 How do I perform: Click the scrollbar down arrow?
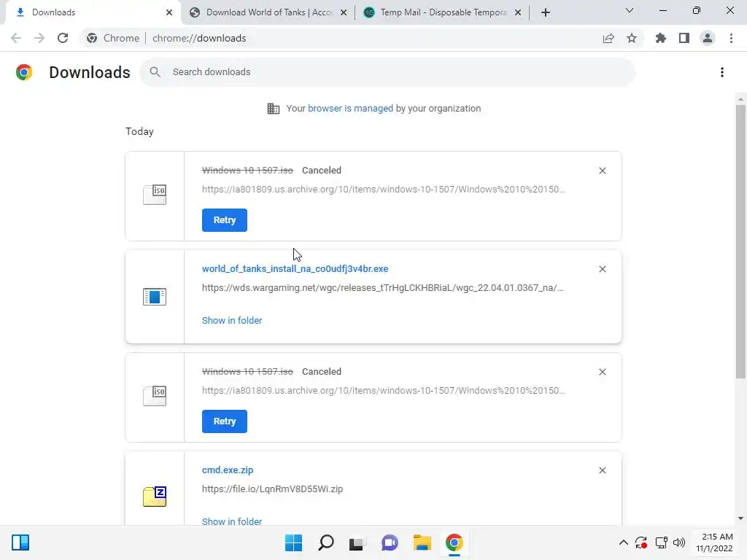tap(740, 518)
